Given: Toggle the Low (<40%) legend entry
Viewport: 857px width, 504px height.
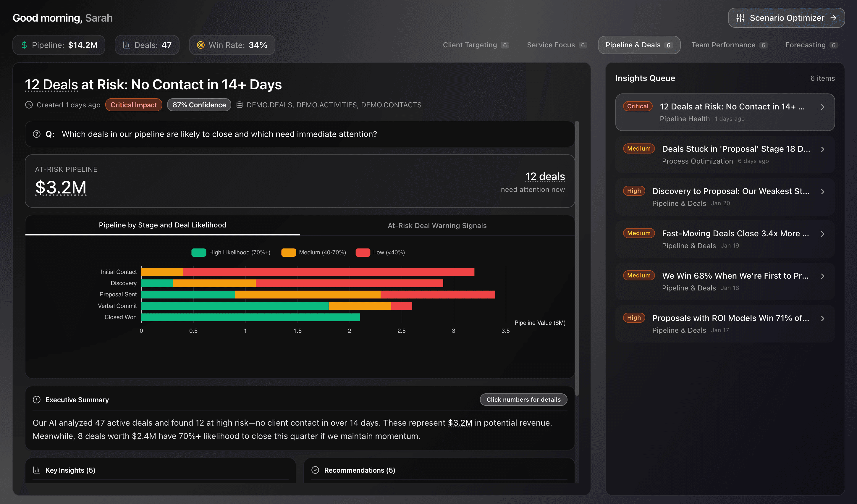Looking at the screenshot, I should coord(380,252).
